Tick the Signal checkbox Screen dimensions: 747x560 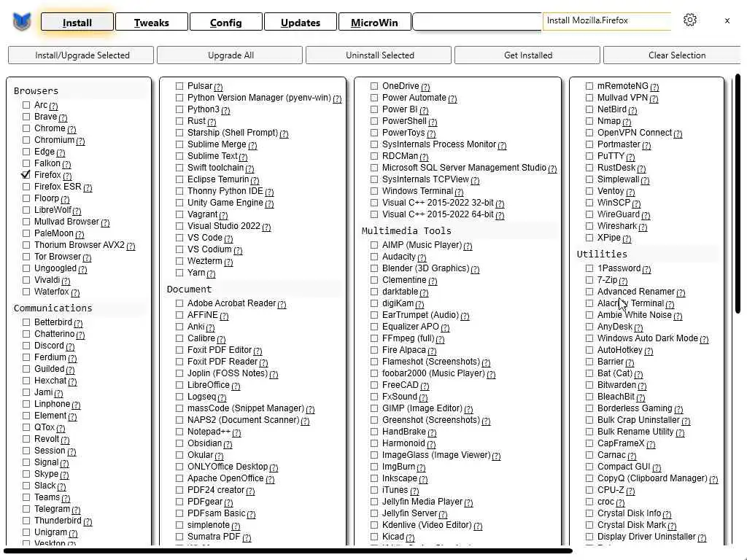click(26, 462)
